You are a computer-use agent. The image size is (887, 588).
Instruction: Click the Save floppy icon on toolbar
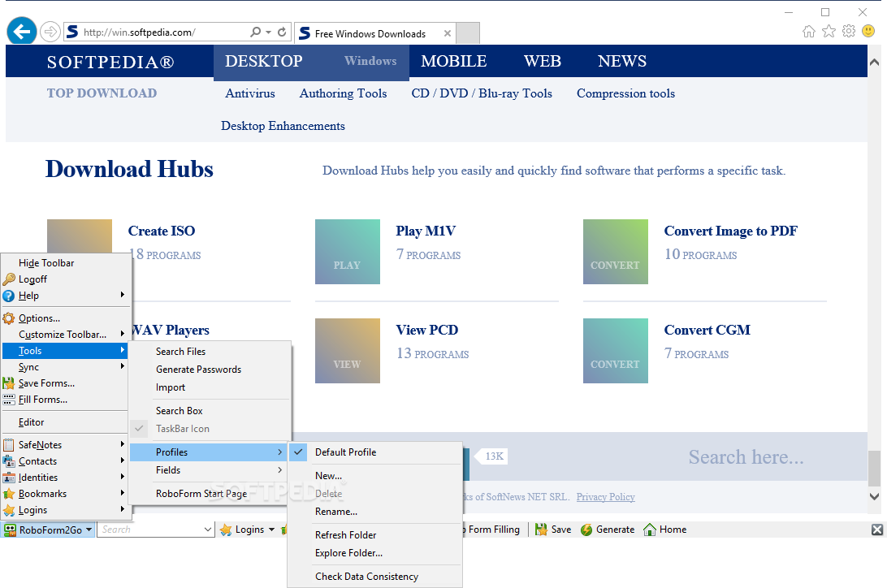click(541, 530)
